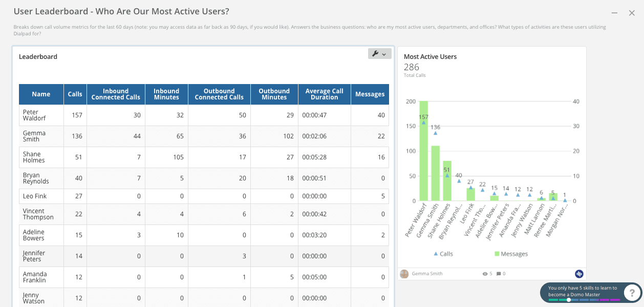644x307 pixels.
Task: Minimize the User Leaderboard page
Action: tap(614, 13)
